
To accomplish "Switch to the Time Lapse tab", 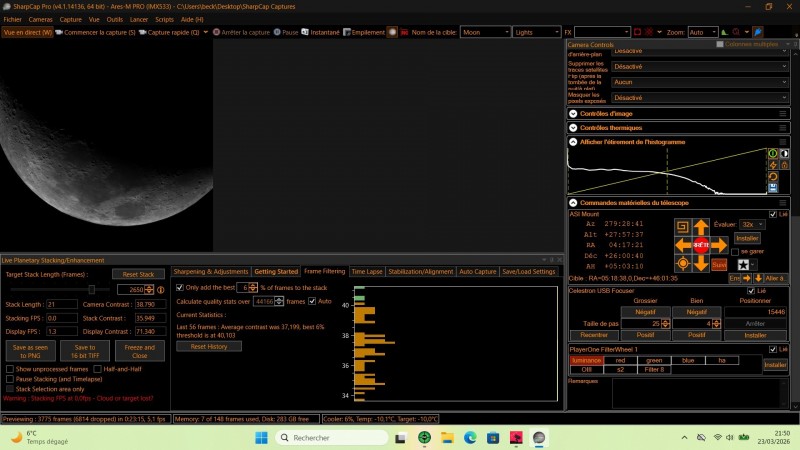I will [x=367, y=272].
